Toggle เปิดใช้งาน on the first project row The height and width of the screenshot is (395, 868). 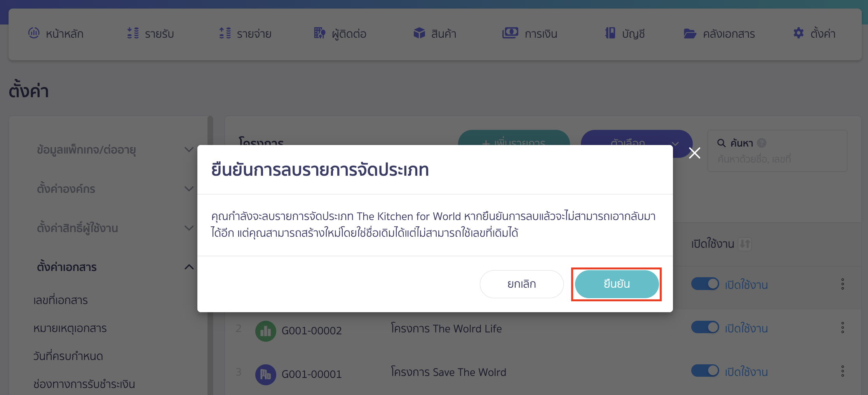(705, 284)
